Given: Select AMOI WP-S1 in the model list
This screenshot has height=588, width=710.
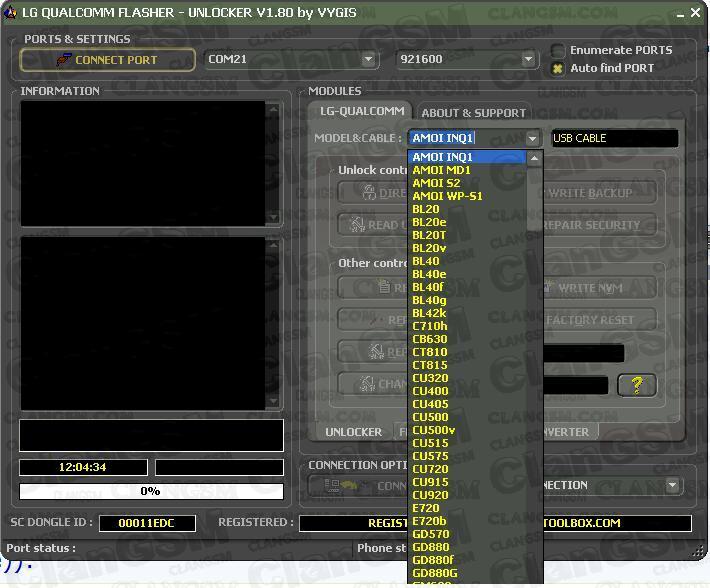Looking at the screenshot, I should point(467,196).
